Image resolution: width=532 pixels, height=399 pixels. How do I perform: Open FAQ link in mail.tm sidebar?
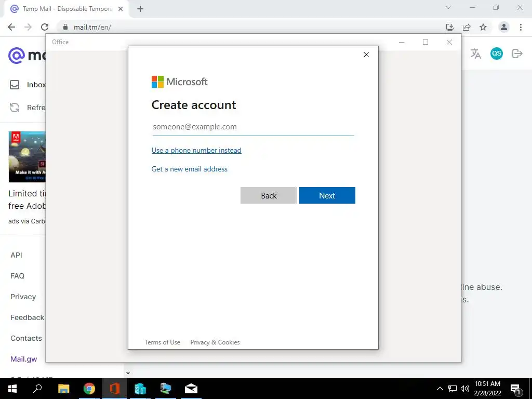(x=17, y=276)
